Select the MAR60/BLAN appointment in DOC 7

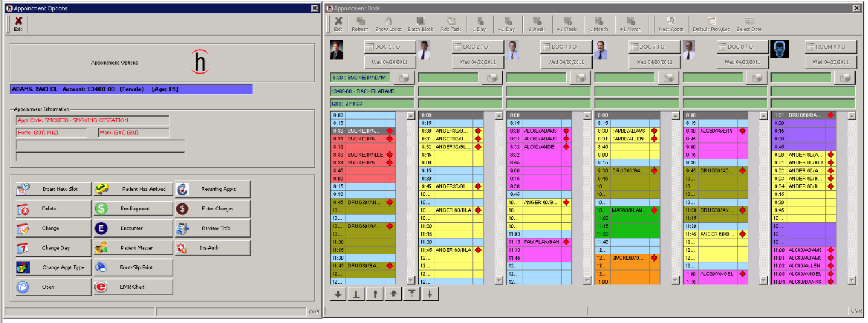tap(627, 210)
